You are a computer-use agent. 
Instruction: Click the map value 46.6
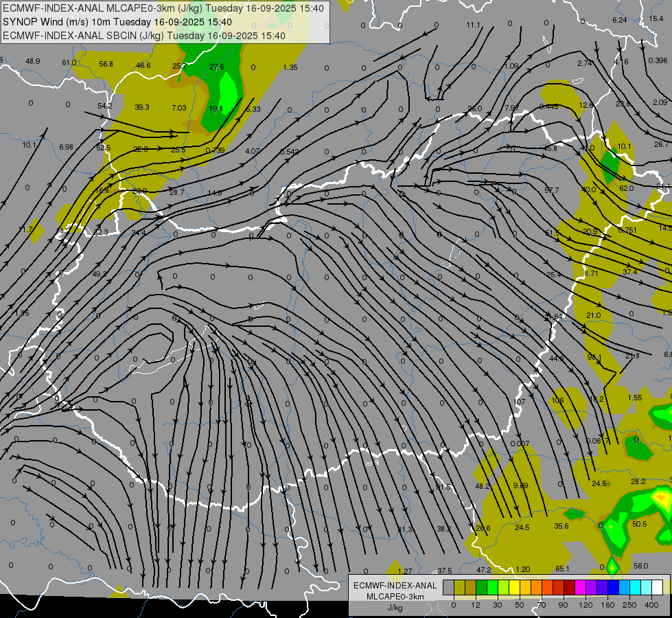pyautogui.click(x=143, y=65)
